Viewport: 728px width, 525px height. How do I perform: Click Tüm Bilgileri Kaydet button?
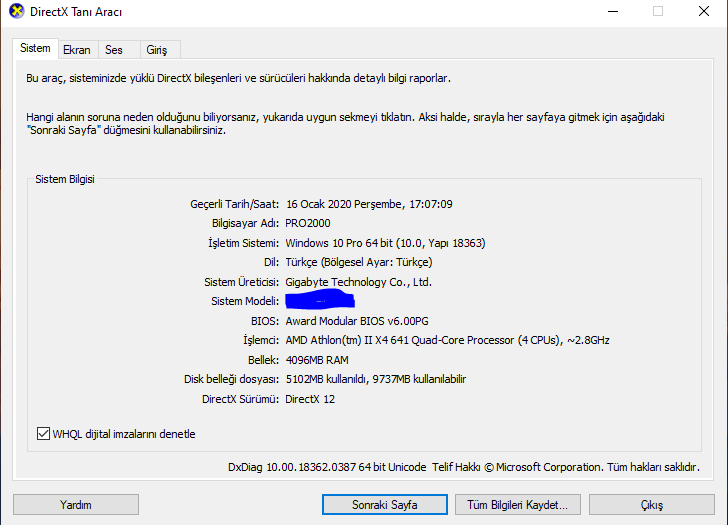click(518, 505)
